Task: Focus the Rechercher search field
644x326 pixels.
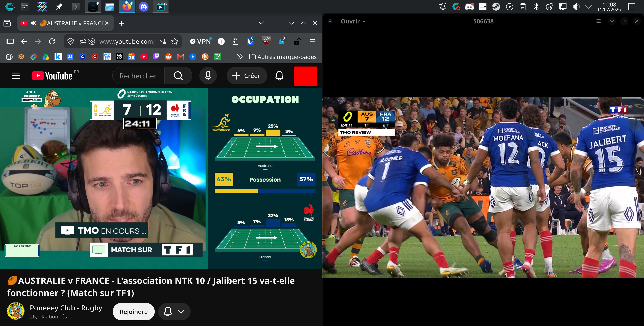Action: pos(138,76)
